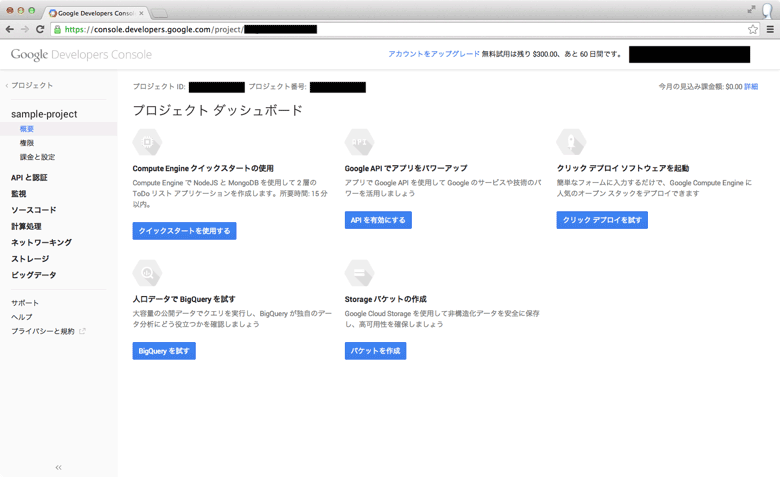Expand the ビッグデータ section
Screen dimensions: 780x477
coord(34,275)
